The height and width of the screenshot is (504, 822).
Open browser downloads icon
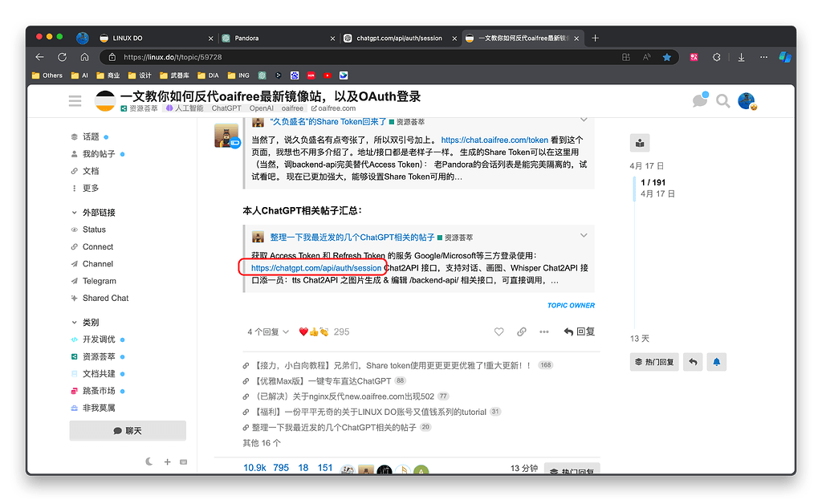click(x=741, y=57)
